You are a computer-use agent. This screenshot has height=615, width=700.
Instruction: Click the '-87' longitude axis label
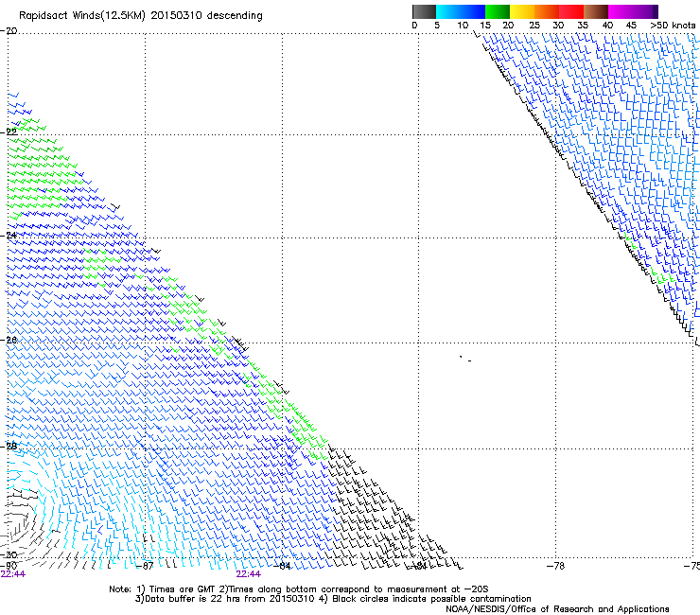145,566
